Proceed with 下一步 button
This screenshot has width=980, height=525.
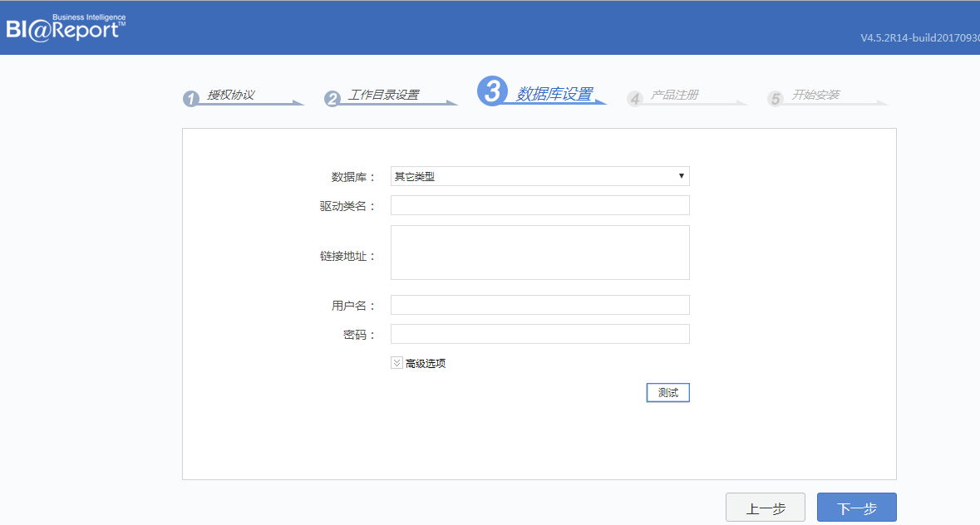click(x=856, y=507)
